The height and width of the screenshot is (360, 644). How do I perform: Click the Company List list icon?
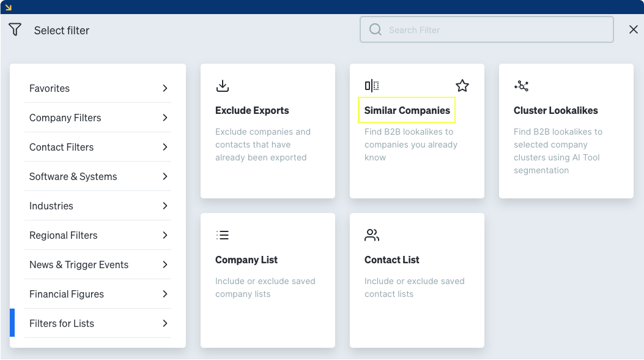pos(223,234)
